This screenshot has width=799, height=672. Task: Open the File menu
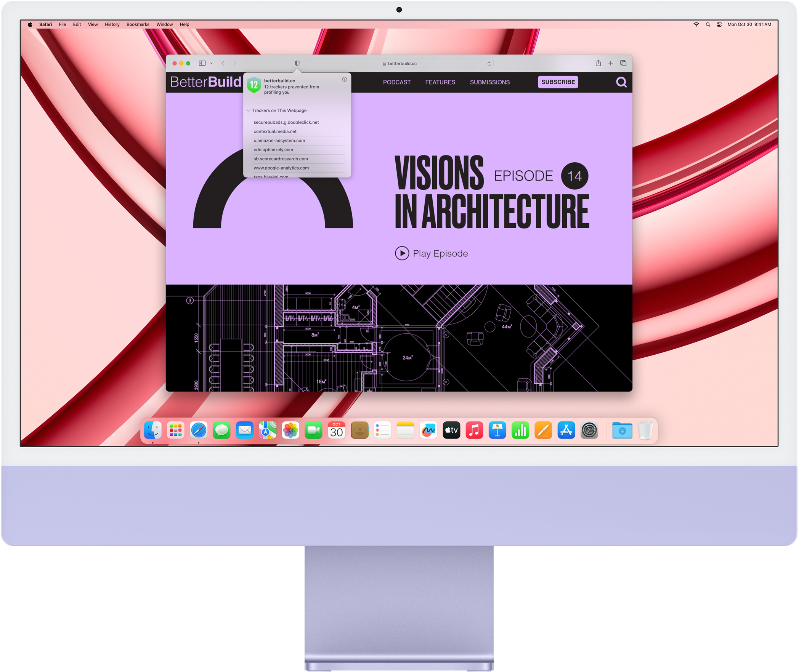(x=63, y=24)
